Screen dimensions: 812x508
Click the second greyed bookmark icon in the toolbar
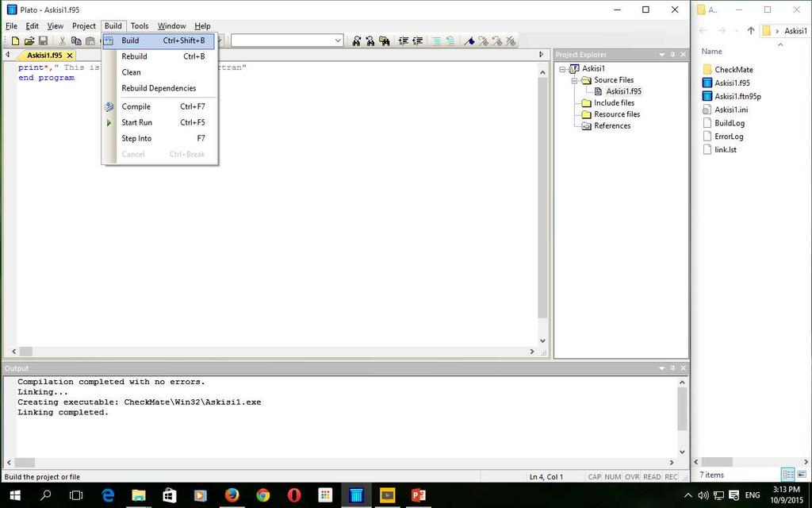tap(497, 41)
